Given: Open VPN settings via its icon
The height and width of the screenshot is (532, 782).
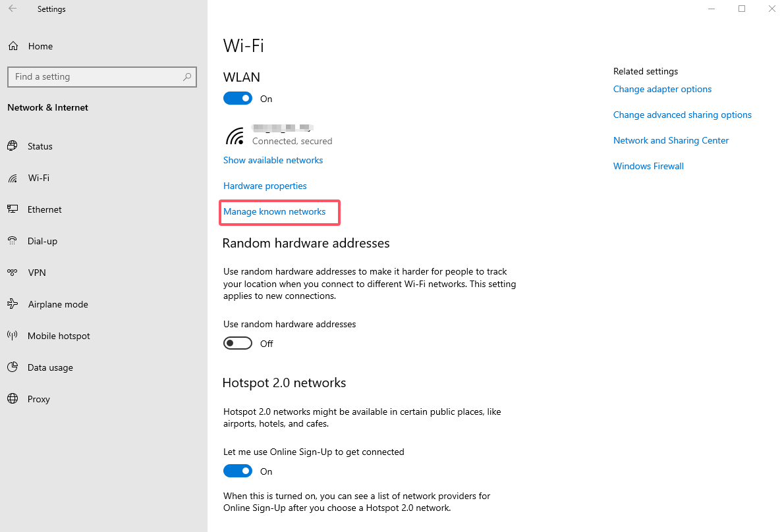Looking at the screenshot, I should point(13,272).
